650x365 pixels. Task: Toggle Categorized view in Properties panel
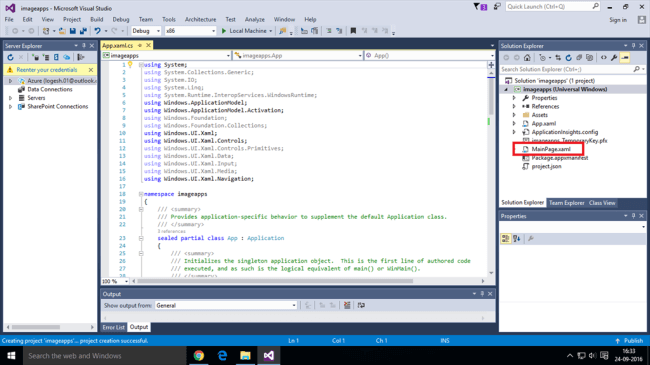coord(505,238)
